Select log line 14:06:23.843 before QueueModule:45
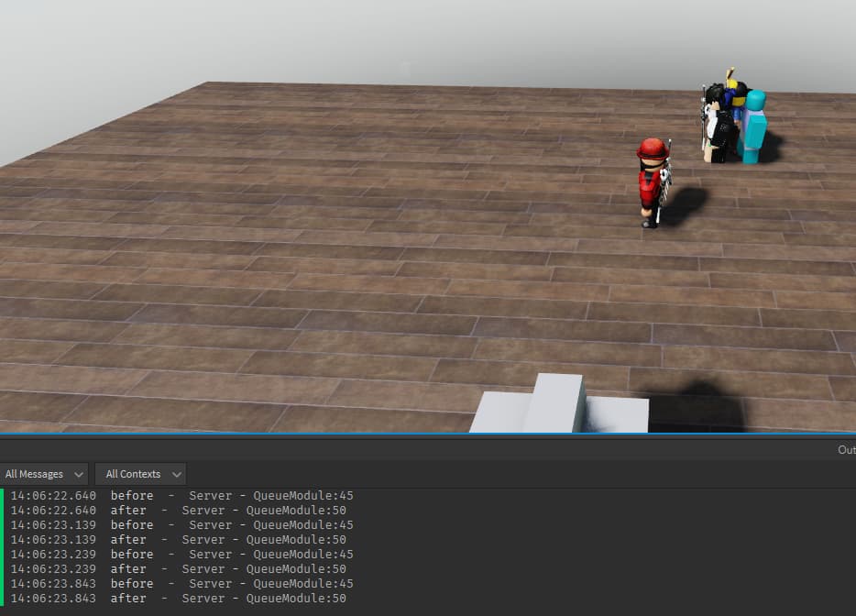Screen dimensions: 856x616 point(181,584)
